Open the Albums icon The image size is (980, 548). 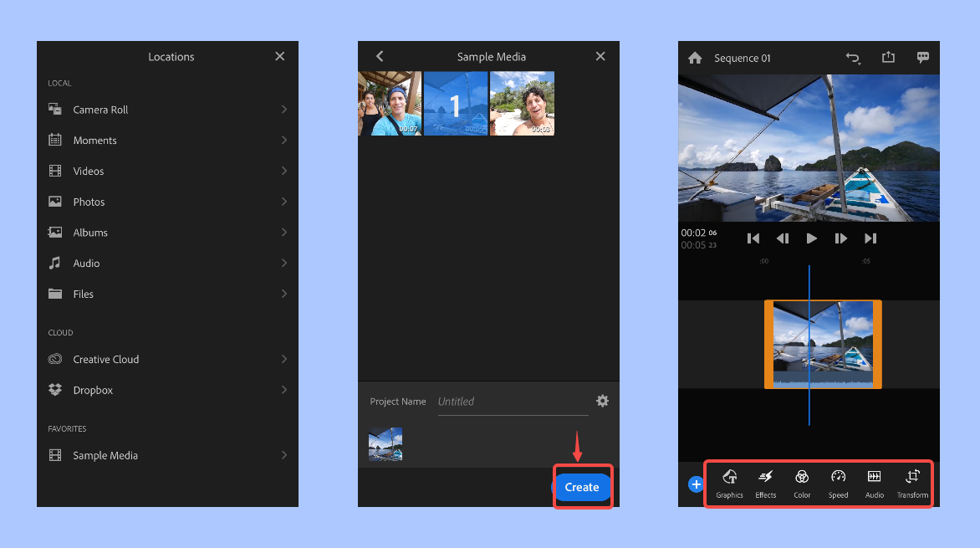point(55,232)
